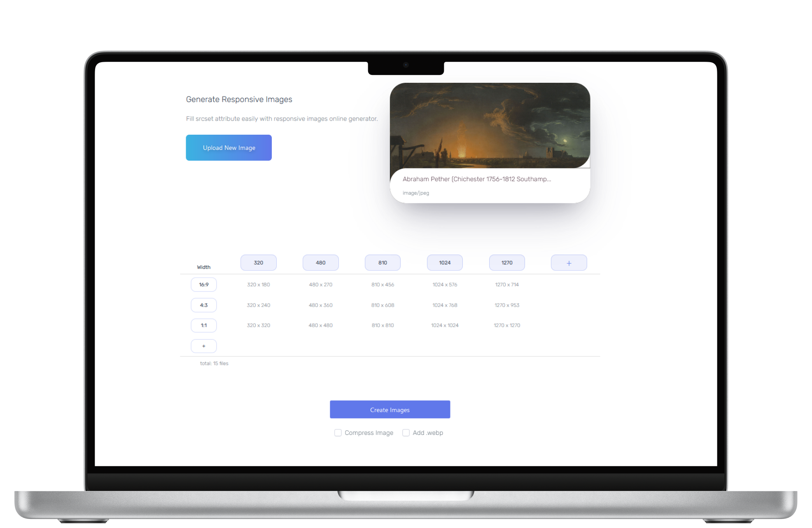Click the 16:9 aspect ratio icon
812x528 pixels.
coord(203,284)
